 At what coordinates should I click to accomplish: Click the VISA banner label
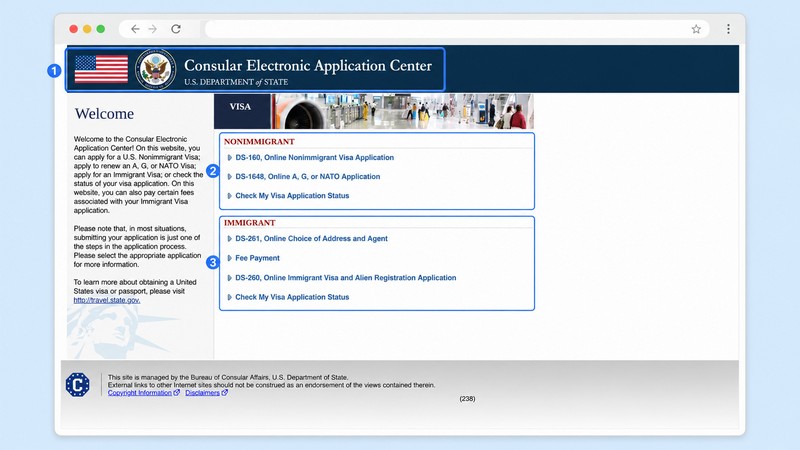coord(240,107)
